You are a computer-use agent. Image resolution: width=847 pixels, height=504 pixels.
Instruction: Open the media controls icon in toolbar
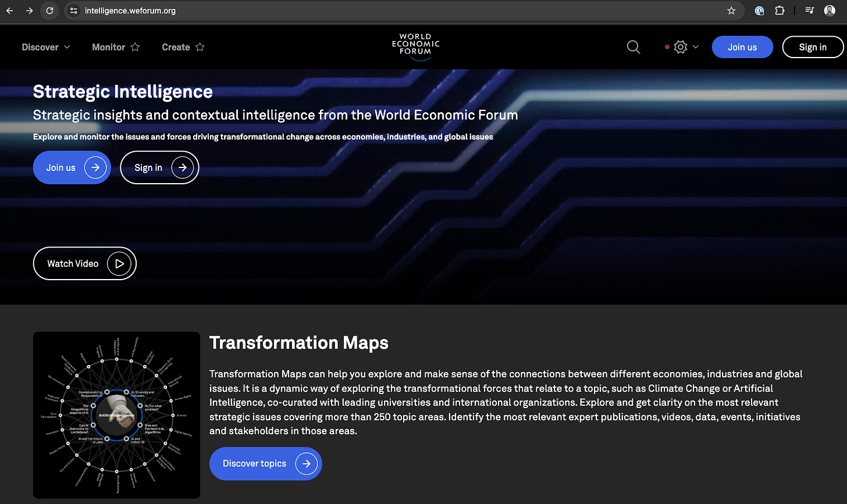pos(809,10)
